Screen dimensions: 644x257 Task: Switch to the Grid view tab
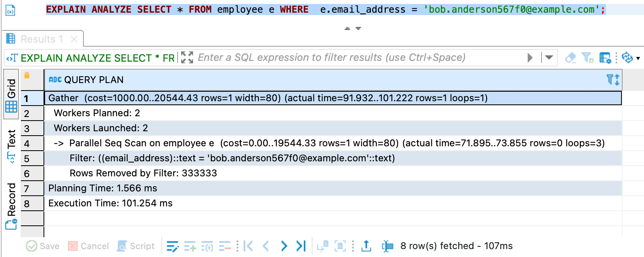point(11,94)
